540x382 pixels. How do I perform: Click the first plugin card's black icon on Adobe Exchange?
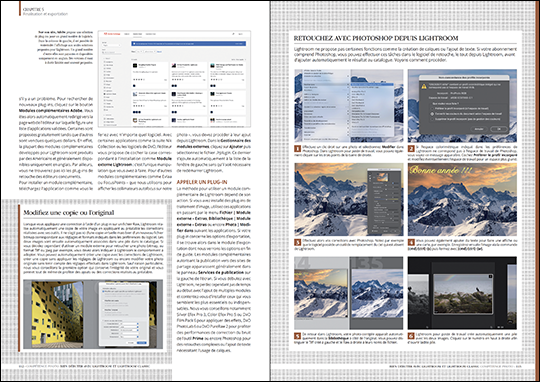(135, 65)
